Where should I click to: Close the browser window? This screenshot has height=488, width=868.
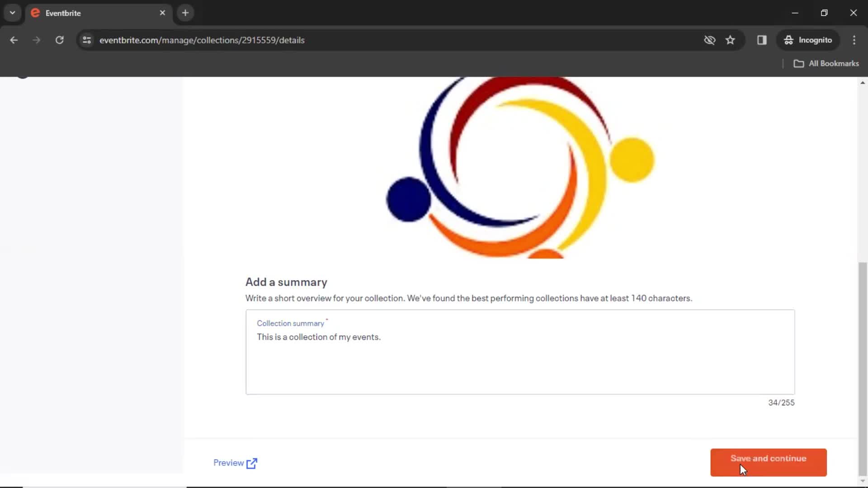pos(853,13)
